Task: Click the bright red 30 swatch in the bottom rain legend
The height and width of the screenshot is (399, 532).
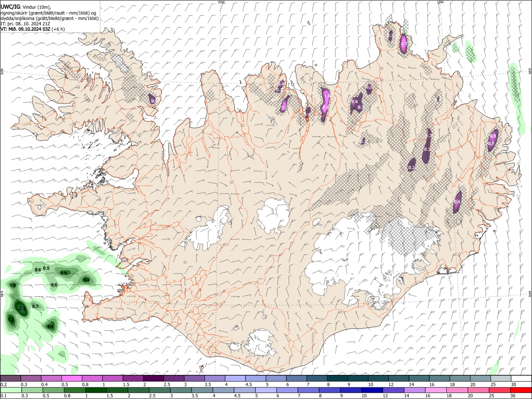Action: [520, 390]
